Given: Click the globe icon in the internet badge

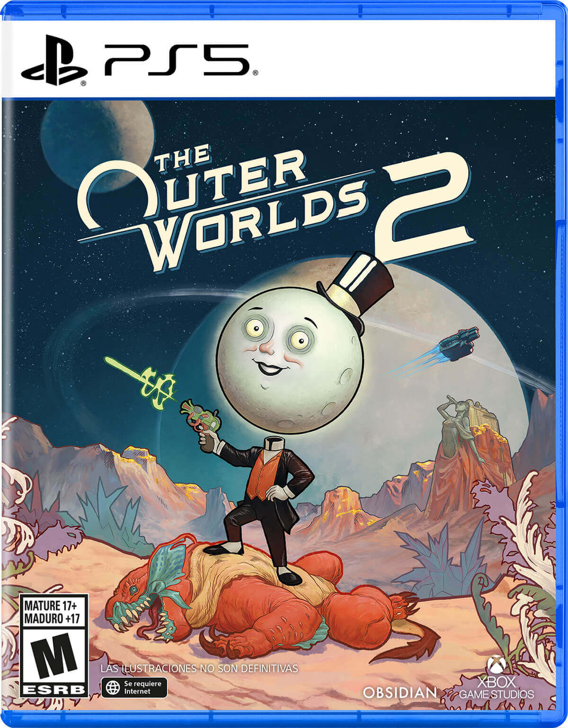Looking at the screenshot, I should click(113, 687).
